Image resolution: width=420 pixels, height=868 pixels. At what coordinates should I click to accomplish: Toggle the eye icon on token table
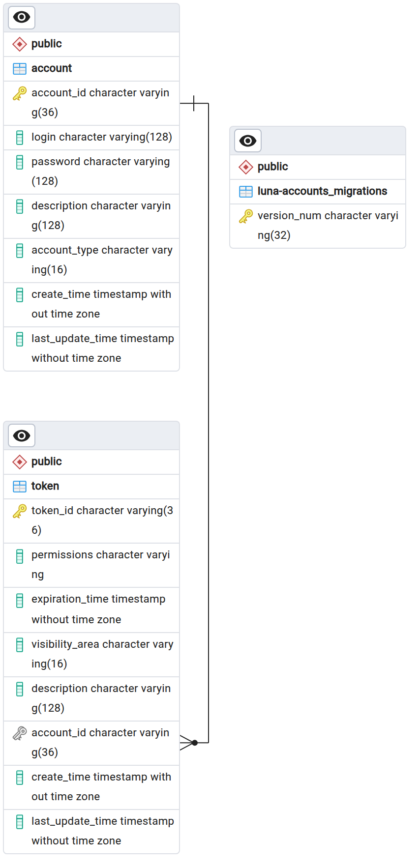pos(22,435)
